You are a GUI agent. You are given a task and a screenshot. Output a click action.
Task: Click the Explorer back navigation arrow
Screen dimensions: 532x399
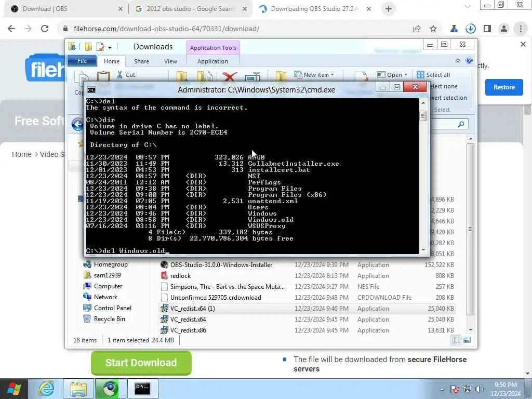pos(78,124)
